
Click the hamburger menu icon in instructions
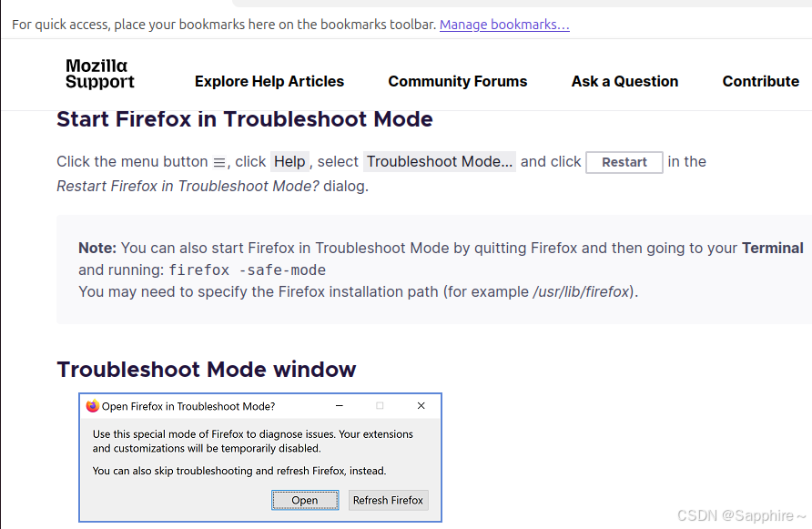tap(219, 163)
